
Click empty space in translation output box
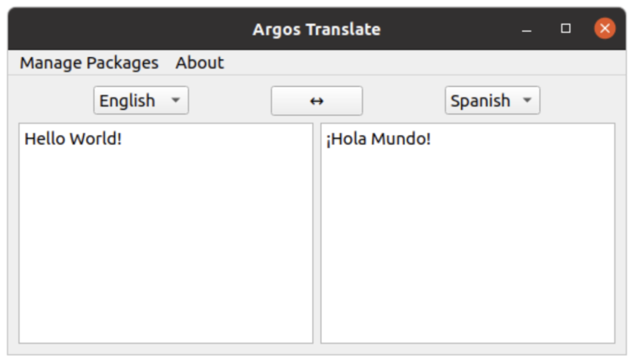467,247
